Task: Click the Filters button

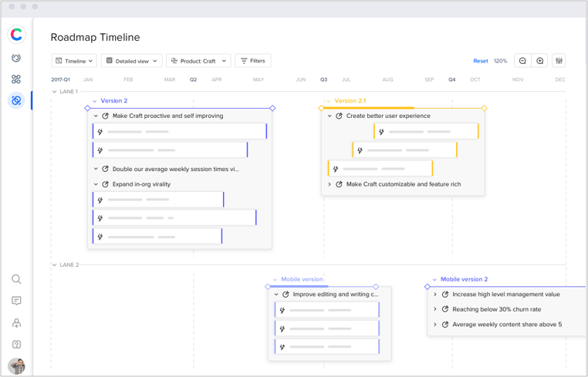Action: pos(253,61)
